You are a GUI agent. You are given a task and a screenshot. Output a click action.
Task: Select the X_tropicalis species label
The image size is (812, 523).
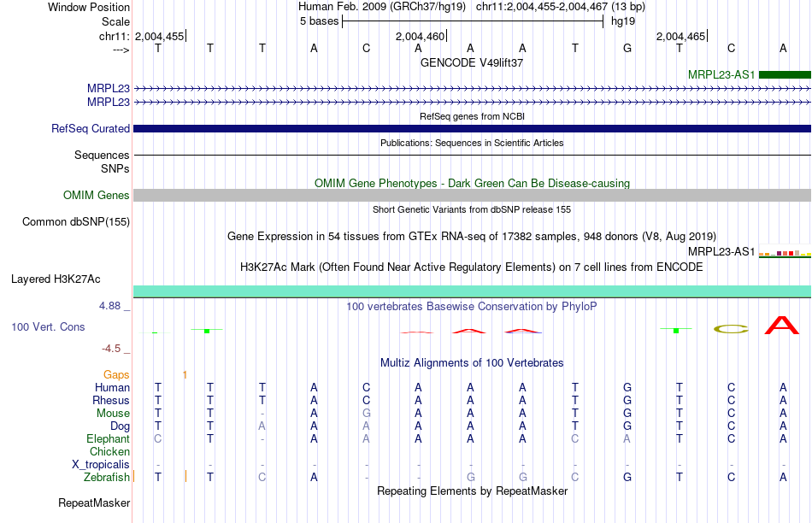point(101,465)
